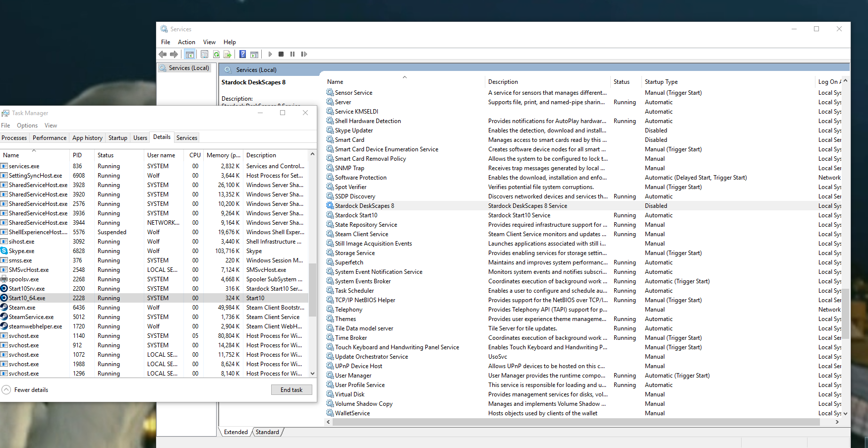The width and height of the screenshot is (868, 448).
Task: Collapse Task Manager with Fewer details arrow
Action: click(6, 390)
